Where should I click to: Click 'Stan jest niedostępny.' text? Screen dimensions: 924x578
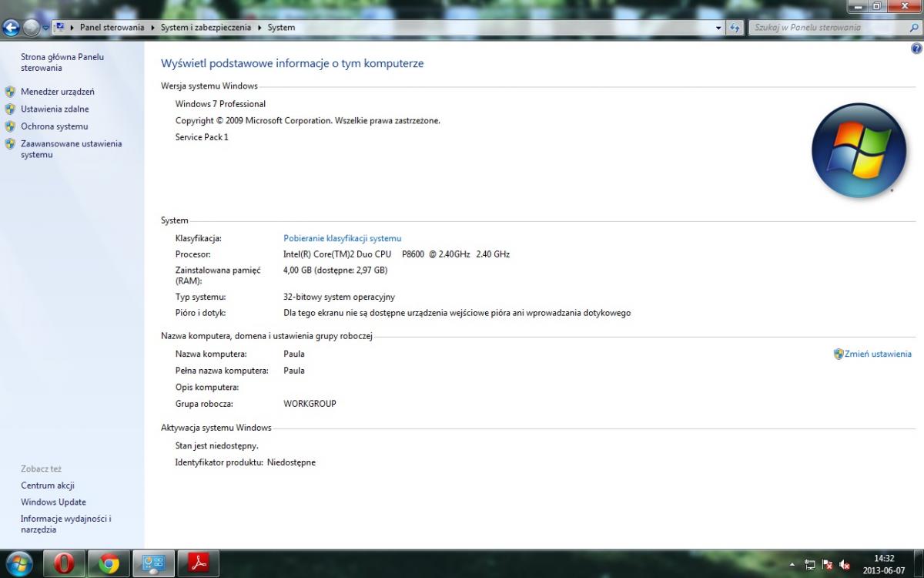[x=217, y=445]
